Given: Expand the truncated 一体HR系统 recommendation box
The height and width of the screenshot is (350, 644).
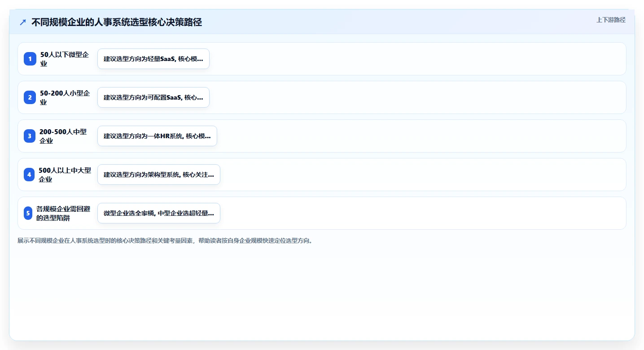Looking at the screenshot, I should tap(157, 136).
